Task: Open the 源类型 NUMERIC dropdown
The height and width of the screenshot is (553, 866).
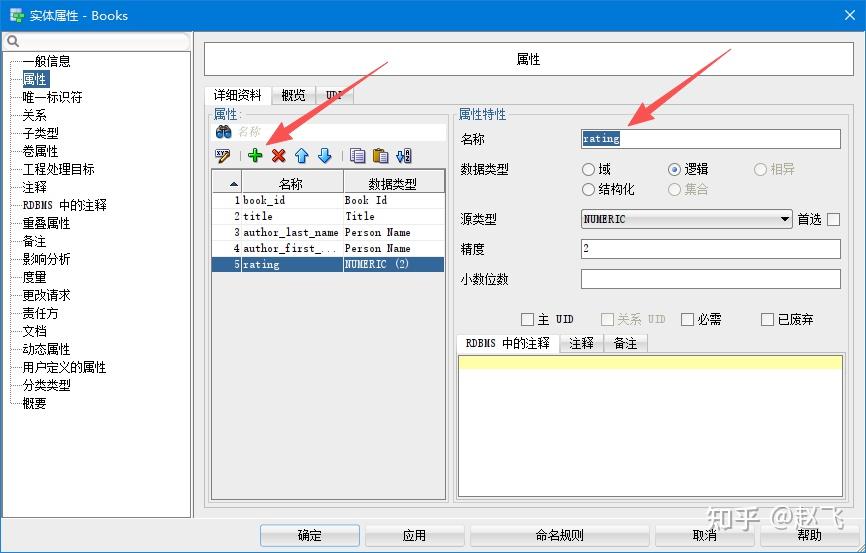Action: (x=687, y=219)
